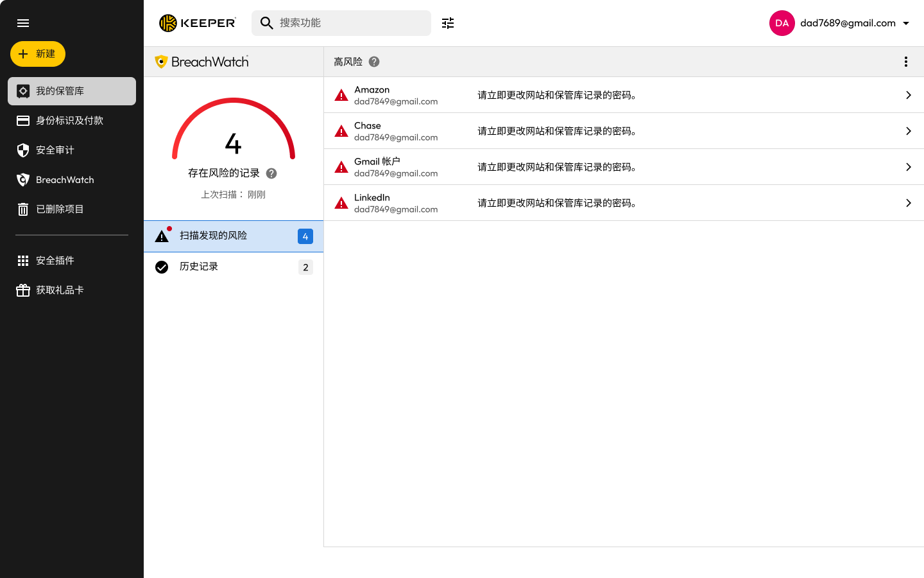Click the DA account avatar
Screen dimensions: 924x578
[782, 23]
